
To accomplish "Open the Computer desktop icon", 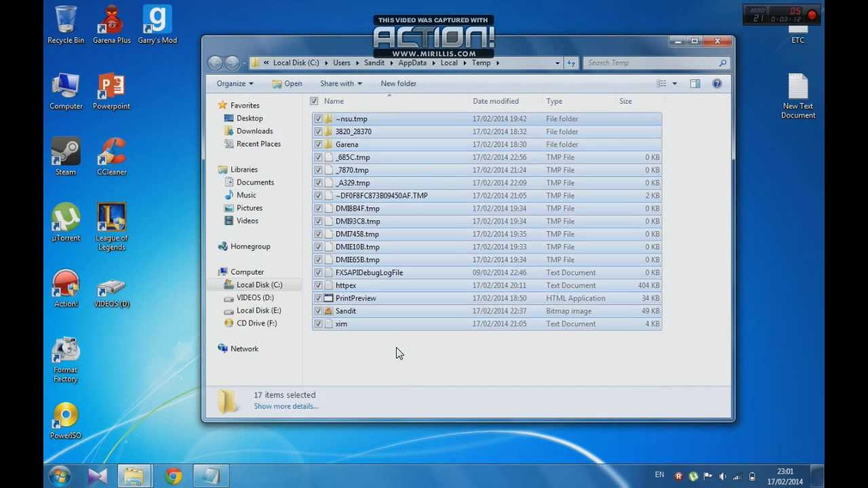I will [66, 91].
